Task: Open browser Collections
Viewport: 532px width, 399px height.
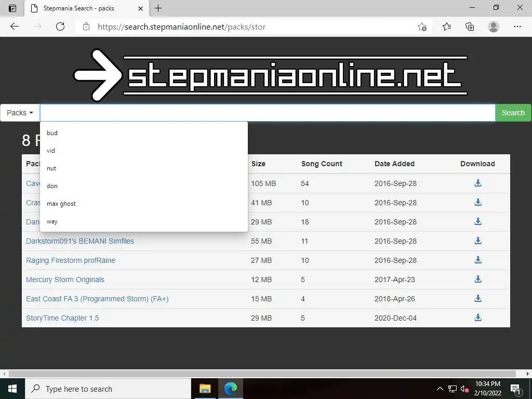Action: (x=470, y=26)
